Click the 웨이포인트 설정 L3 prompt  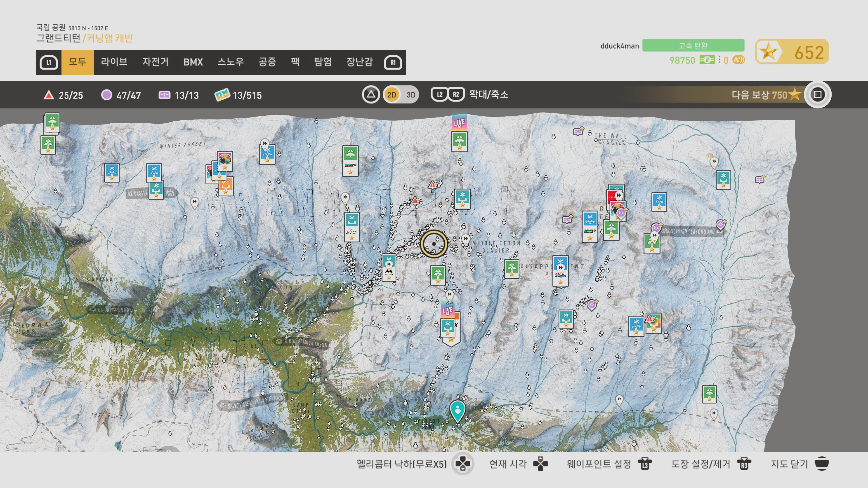[610, 464]
